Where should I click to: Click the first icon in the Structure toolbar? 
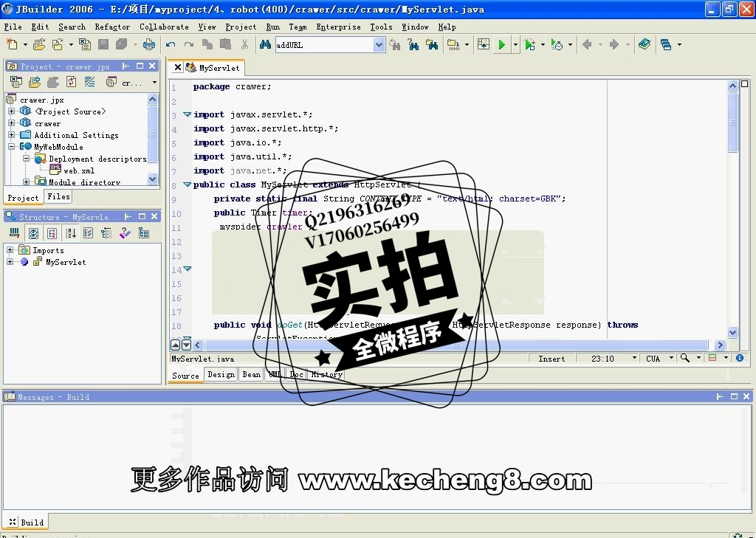click(x=15, y=234)
